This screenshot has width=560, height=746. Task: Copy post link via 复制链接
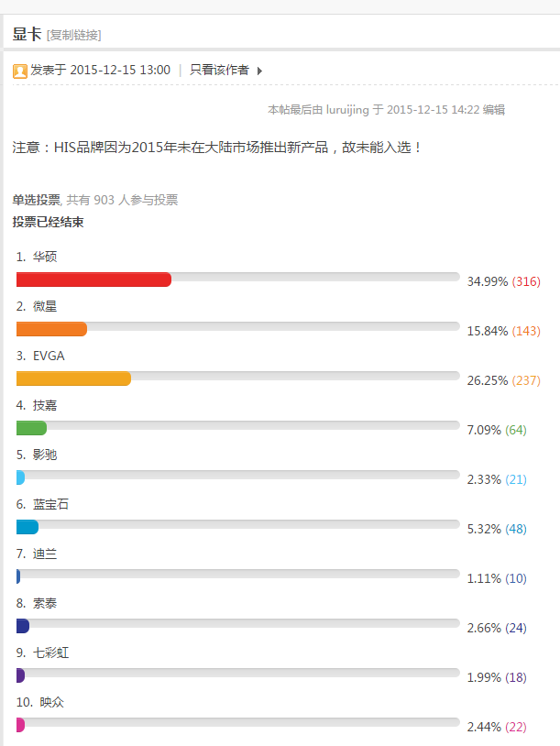(x=73, y=35)
